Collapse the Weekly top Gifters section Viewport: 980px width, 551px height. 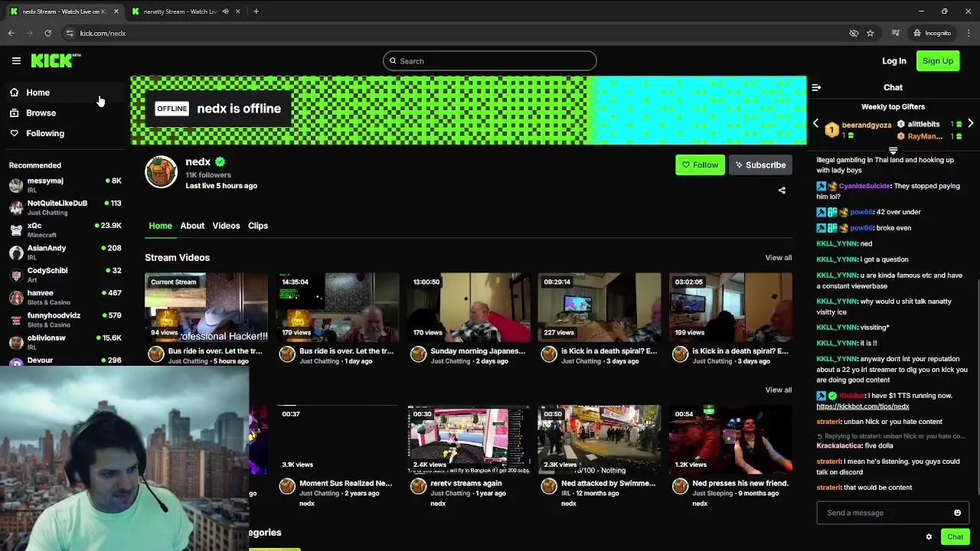coord(893,151)
